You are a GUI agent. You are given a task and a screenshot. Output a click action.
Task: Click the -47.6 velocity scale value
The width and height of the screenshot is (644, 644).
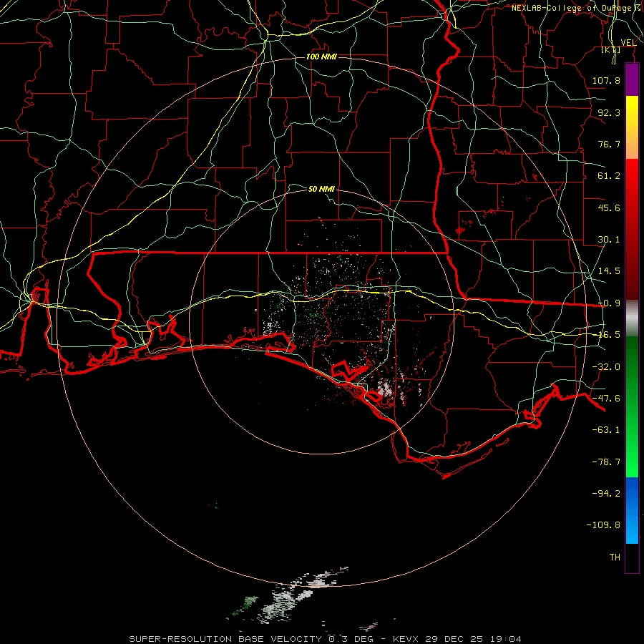click(606, 399)
